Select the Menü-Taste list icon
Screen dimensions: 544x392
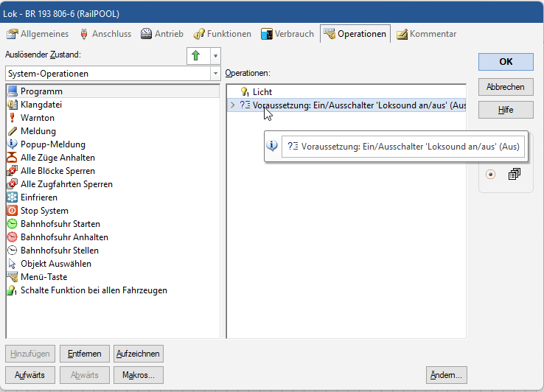(x=12, y=277)
